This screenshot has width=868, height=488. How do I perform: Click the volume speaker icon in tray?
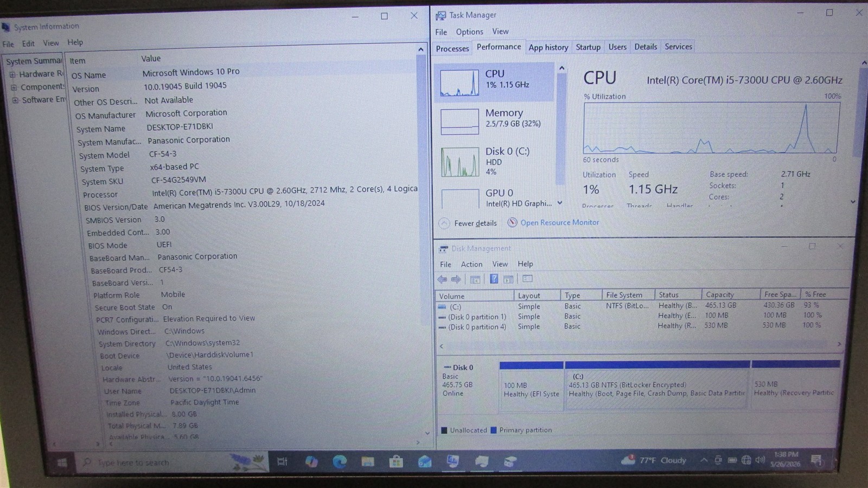point(760,460)
